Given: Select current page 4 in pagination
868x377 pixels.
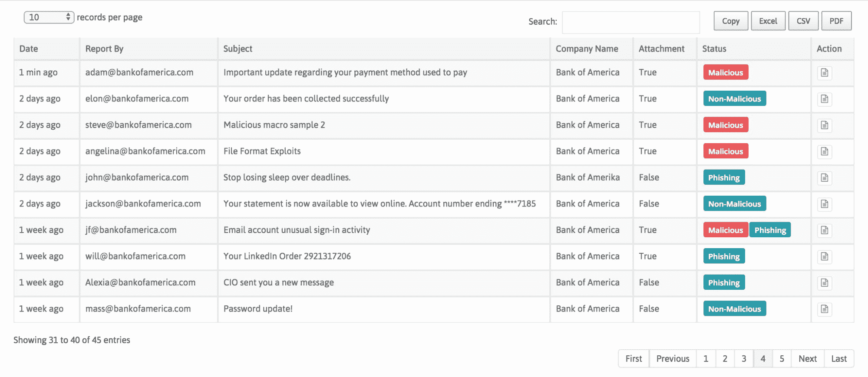Looking at the screenshot, I should [x=763, y=359].
